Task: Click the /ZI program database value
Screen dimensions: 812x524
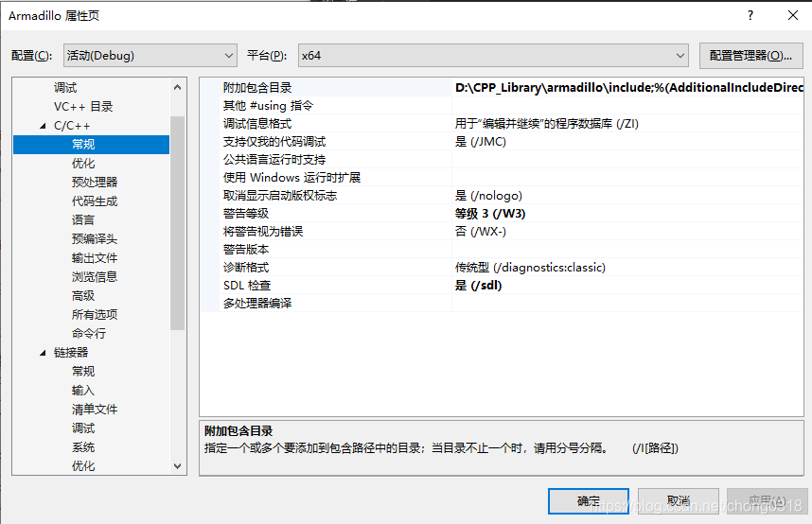Action: click(547, 124)
